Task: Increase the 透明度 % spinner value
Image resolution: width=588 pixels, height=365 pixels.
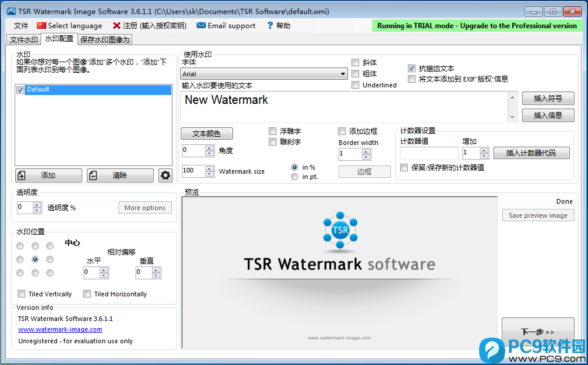Action: point(37,205)
